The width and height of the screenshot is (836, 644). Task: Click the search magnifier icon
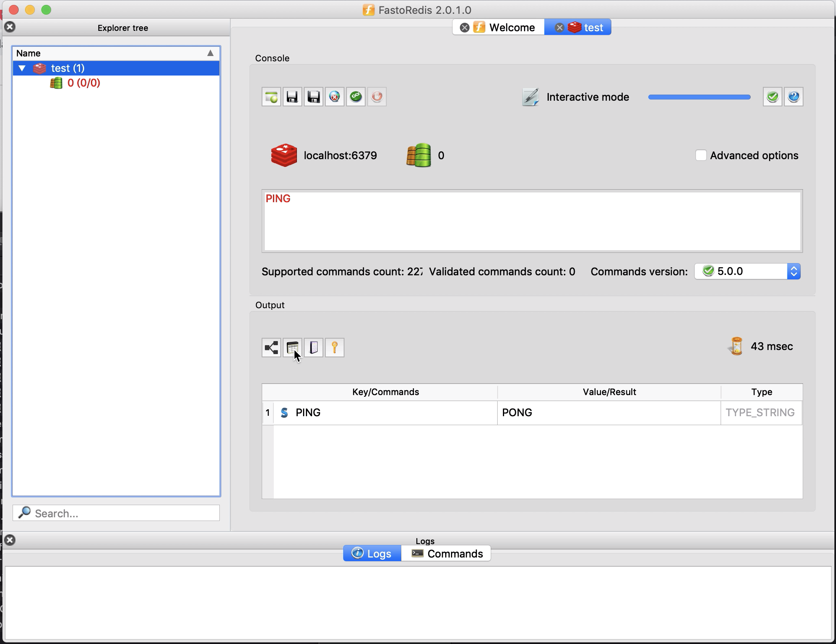click(x=25, y=512)
